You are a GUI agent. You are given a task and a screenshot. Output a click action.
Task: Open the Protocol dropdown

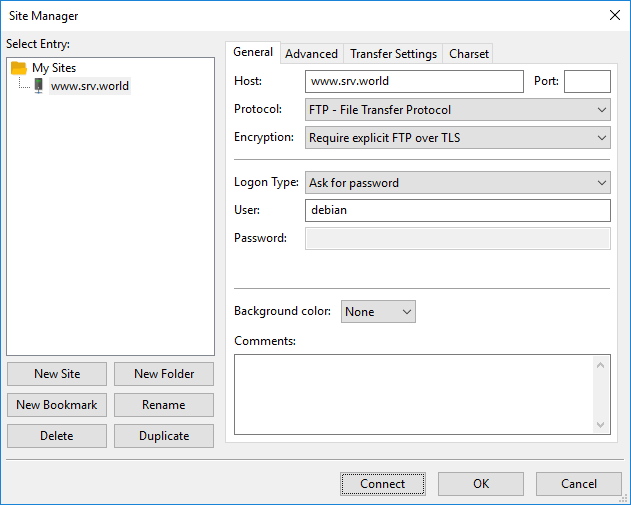[x=458, y=109]
